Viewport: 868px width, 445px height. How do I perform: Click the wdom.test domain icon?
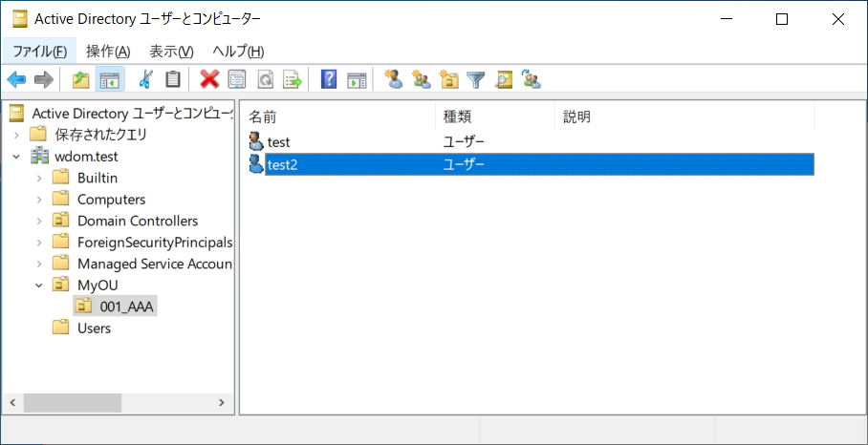tap(39, 157)
